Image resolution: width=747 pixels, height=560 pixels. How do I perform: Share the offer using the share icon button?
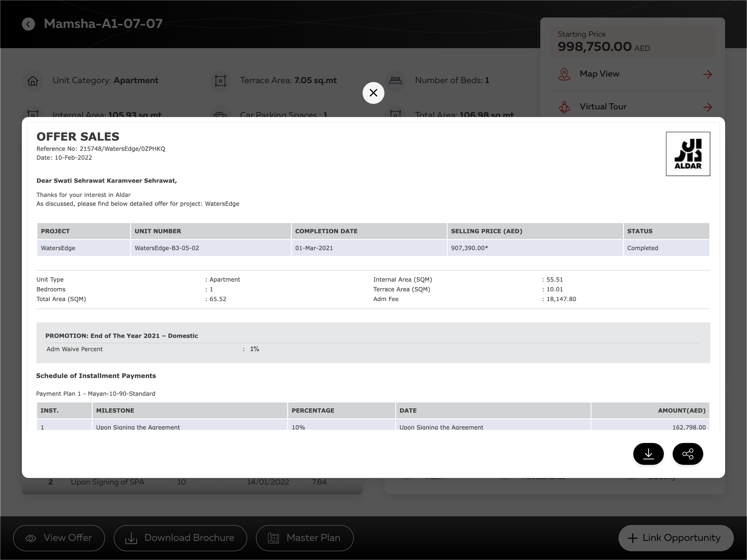tap(688, 454)
